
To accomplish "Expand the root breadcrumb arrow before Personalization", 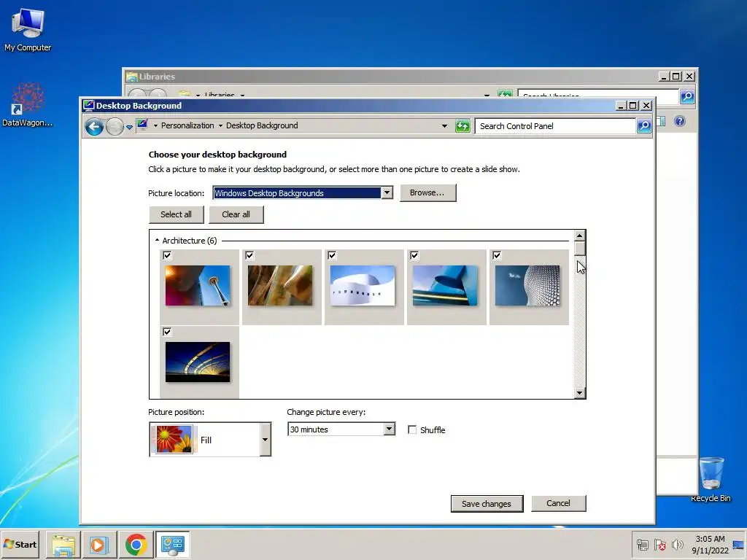I will [x=155, y=125].
